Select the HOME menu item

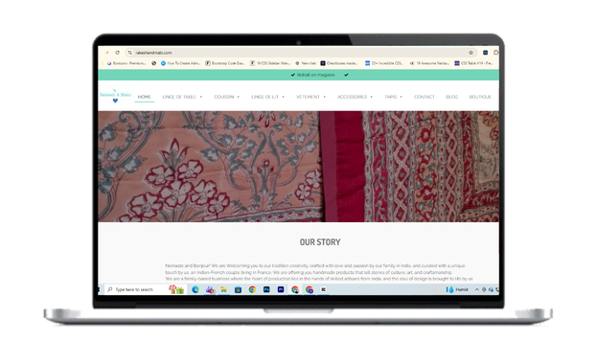(144, 97)
